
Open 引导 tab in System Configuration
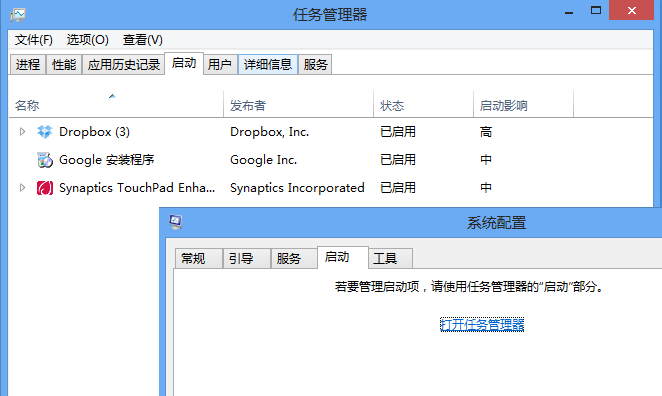tap(247, 258)
